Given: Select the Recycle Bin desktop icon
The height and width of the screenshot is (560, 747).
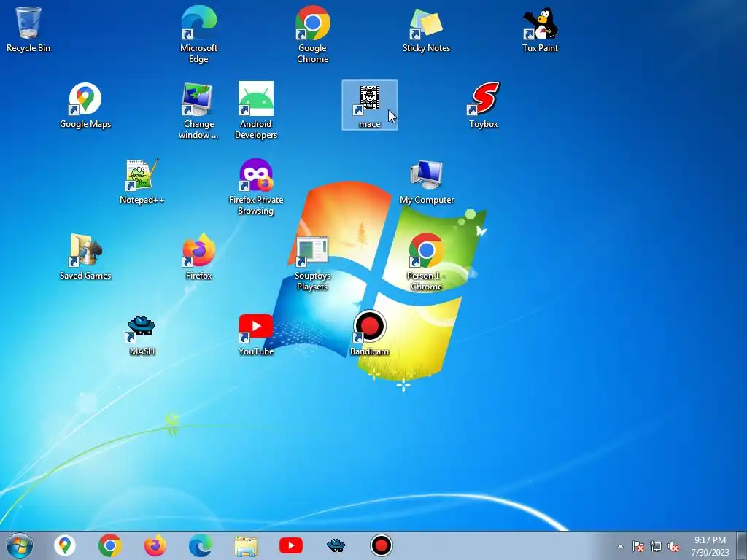Looking at the screenshot, I should click(28, 28).
